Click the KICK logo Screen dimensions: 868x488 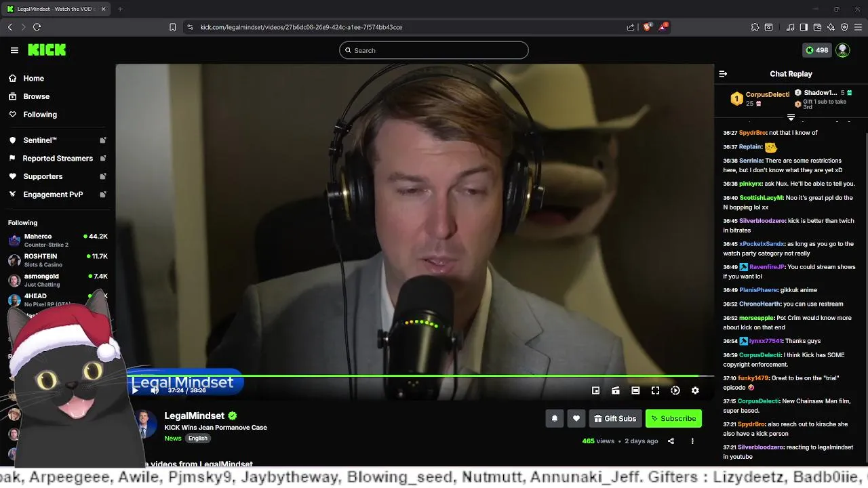tap(47, 50)
